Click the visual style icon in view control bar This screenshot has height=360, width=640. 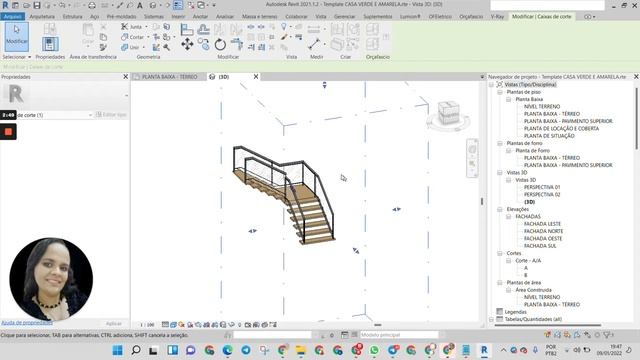click(x=173, y=325)
